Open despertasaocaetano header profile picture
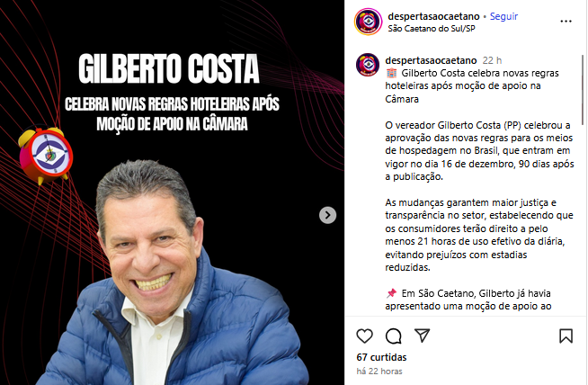Screen dimensions: 588x385 click(368, 22)
